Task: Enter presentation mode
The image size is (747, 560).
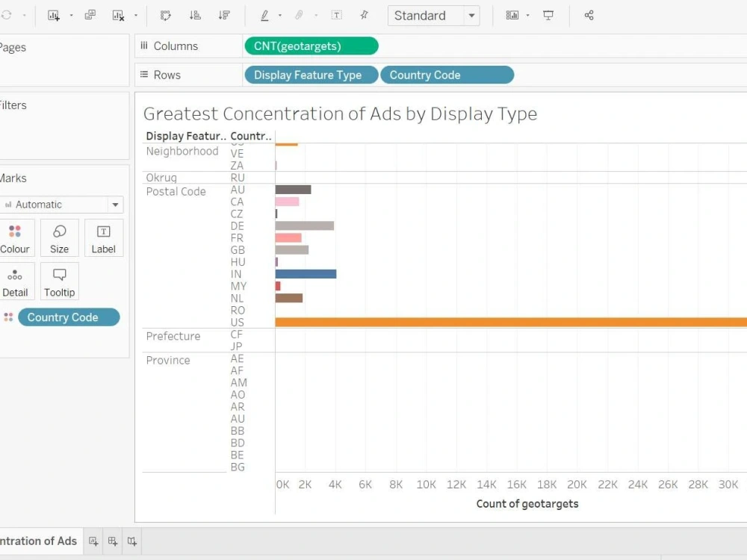Action: coord(549,14)
